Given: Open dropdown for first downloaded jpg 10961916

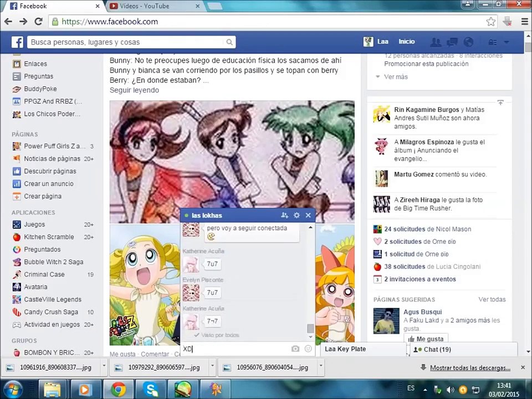Looking at the screenshot, I should pyautogui.click(x=104, y=366).
